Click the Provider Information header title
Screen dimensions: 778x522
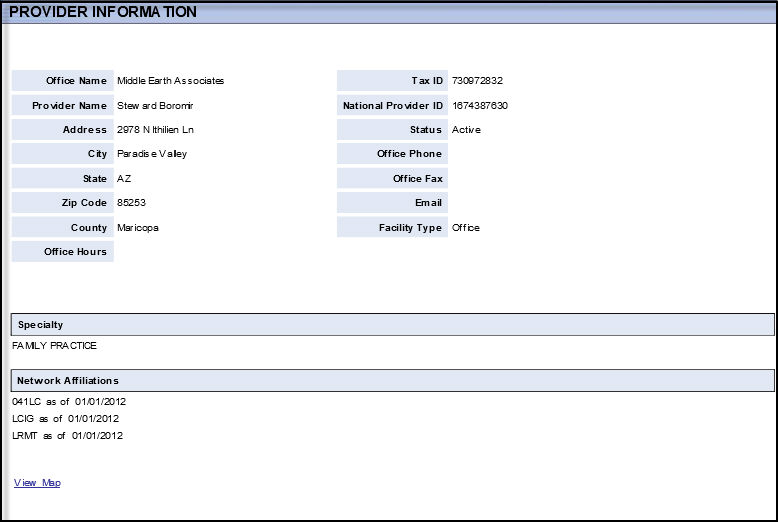pyautogui.click(x=103, y=12)
